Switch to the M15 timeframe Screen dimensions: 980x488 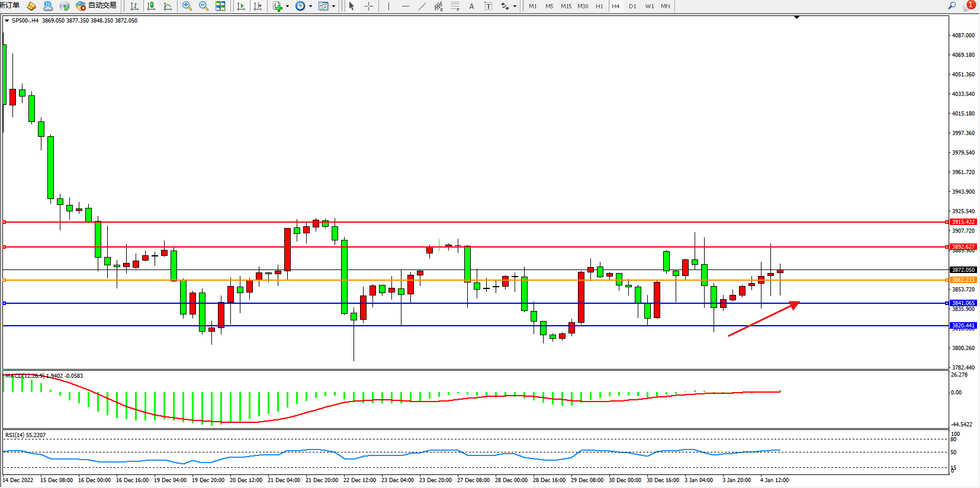(566, 6)
